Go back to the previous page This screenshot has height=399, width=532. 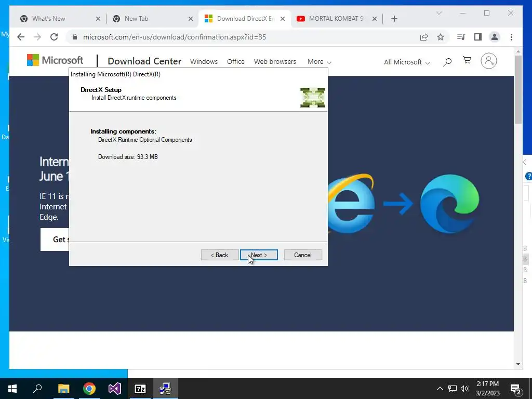[x=21, y=37]
